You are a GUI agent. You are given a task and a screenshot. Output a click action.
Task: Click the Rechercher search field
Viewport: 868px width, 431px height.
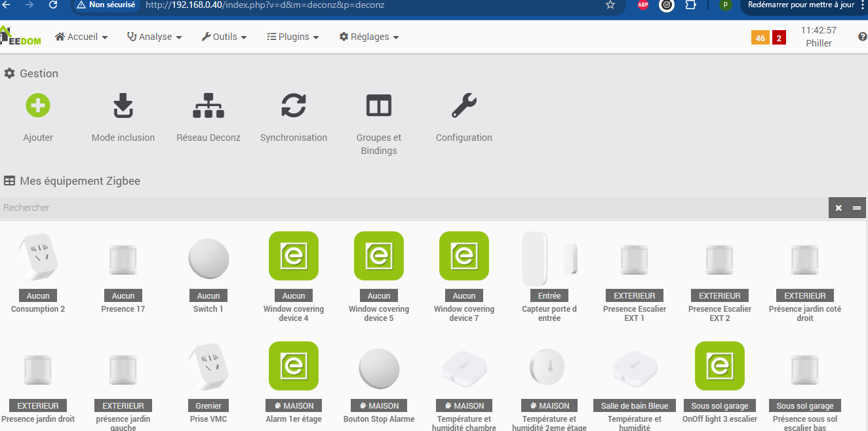413,208
